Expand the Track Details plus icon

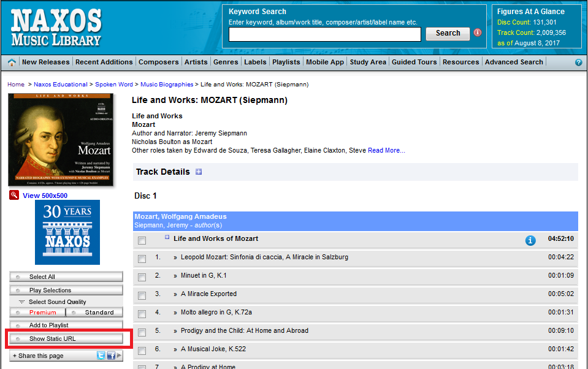[199, 172]
